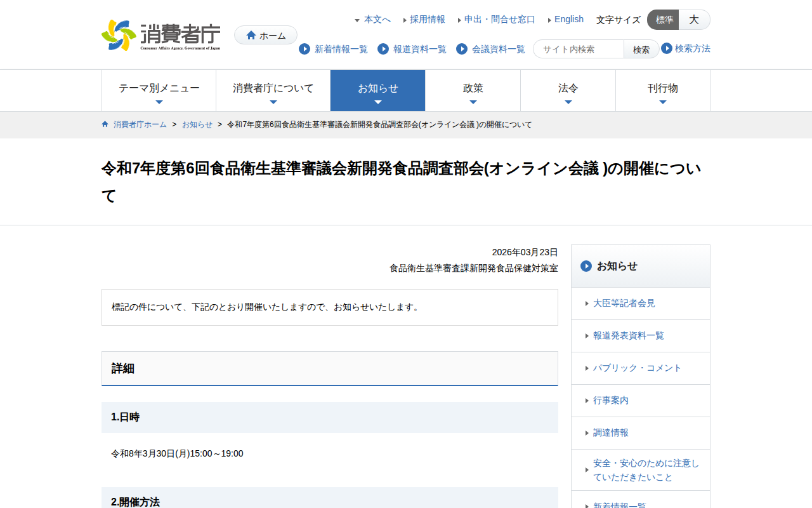Click the circled arrow beside 報道資料一覧
812x508 pixels.
383,49
